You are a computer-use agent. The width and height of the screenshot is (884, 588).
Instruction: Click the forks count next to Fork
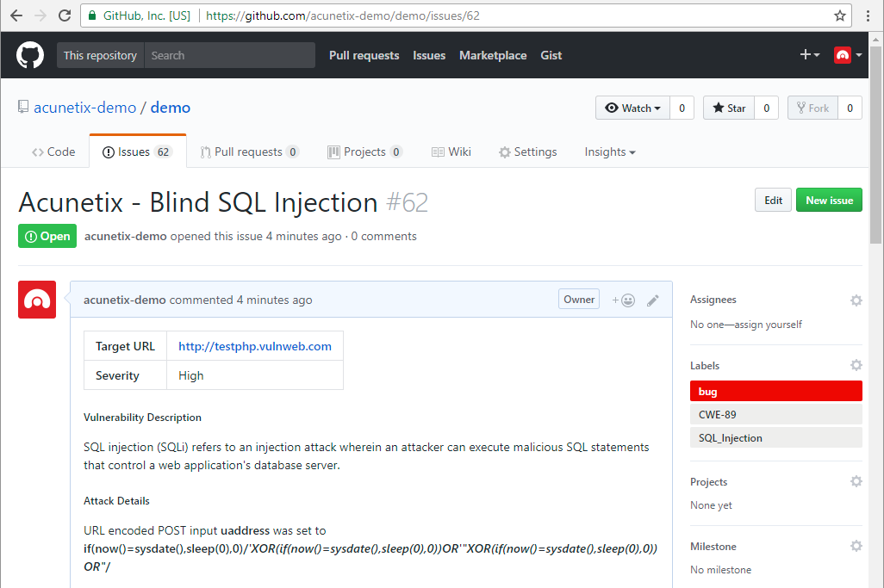tap(850, 108)
